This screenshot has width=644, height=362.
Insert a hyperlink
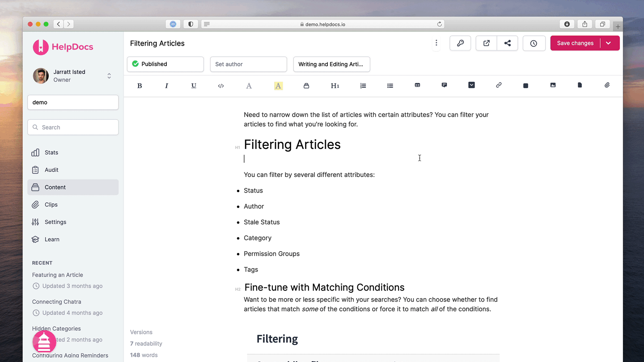[x=499, y=85]
